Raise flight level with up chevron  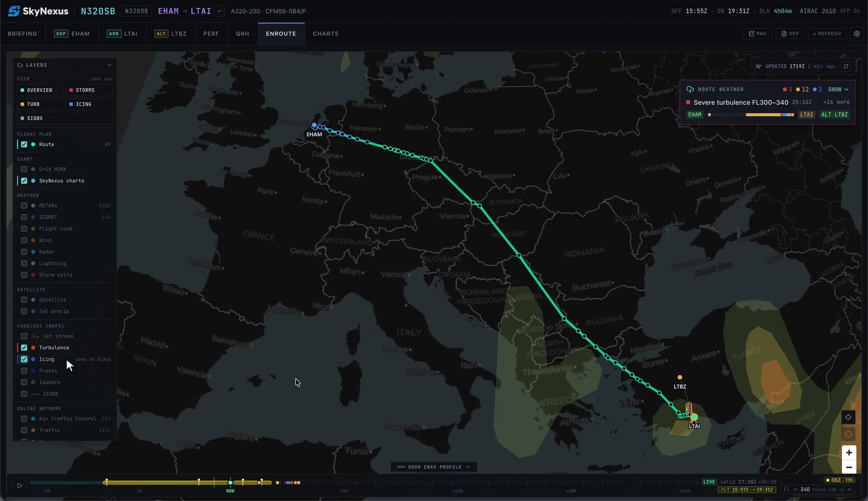[849, 490]
